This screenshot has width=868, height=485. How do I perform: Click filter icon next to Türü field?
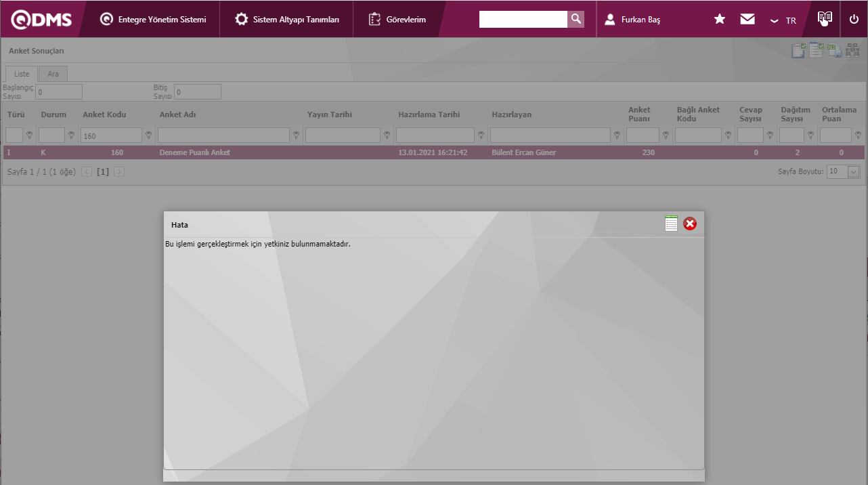click(x=29, y=135)
